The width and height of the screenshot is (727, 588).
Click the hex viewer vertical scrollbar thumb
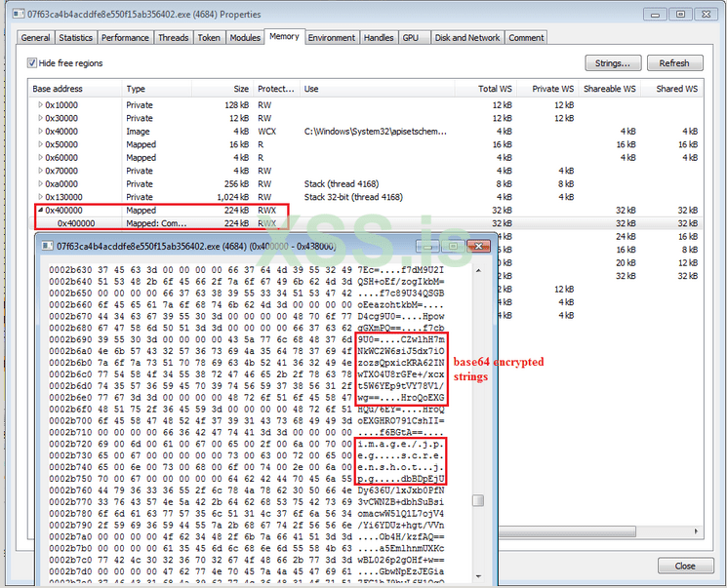(478, 500)
